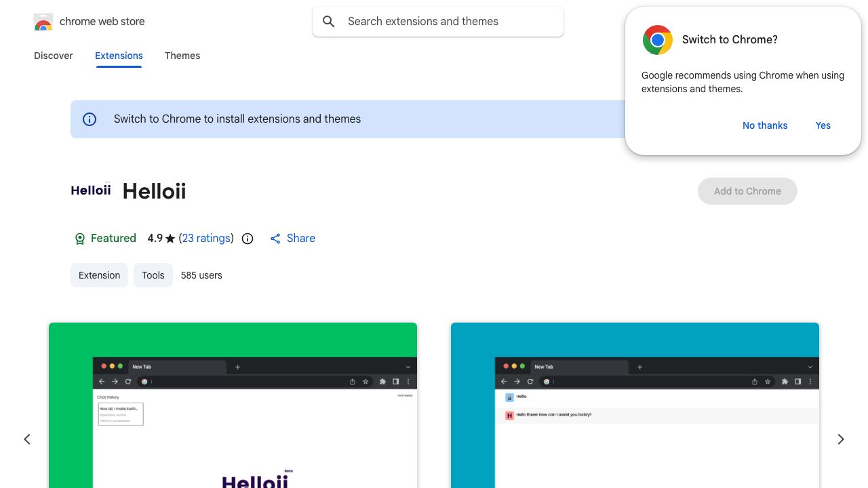This screenshot has height=488, width=868.
Task: Open the Extensions tab
Action: point(119,56)
